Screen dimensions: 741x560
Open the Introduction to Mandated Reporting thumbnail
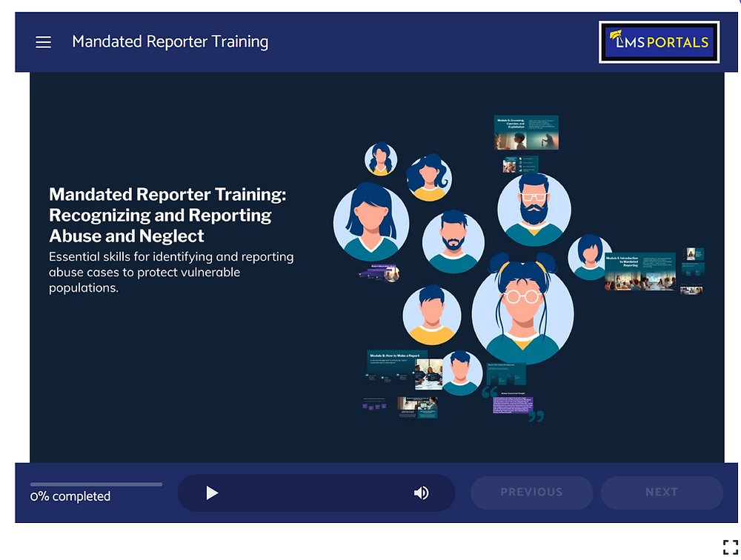pos(640,271)
